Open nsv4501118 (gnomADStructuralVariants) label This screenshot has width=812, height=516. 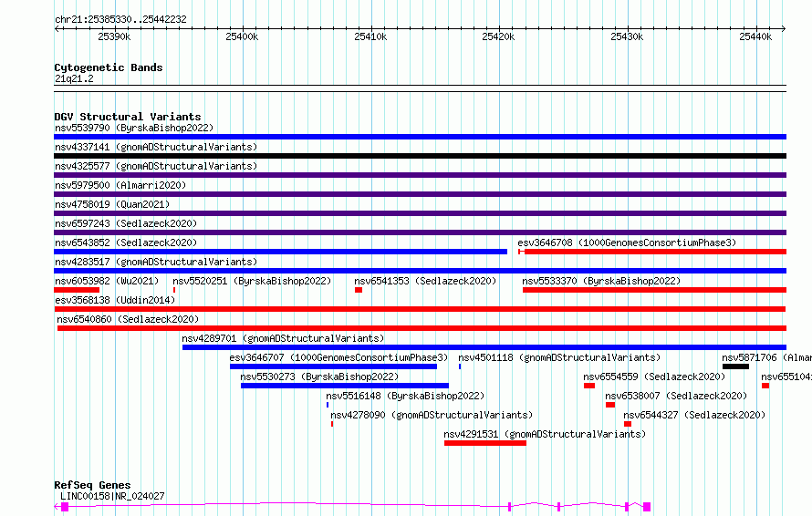click(559, 357)
